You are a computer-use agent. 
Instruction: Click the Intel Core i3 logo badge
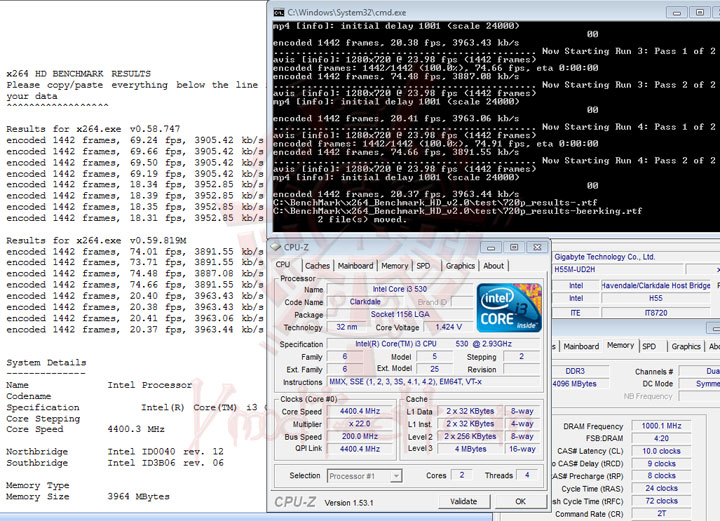509,308
